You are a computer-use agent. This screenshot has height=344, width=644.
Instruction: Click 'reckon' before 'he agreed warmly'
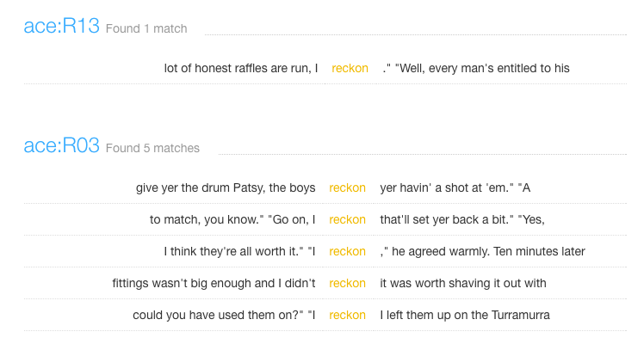(x=348, y=251)
